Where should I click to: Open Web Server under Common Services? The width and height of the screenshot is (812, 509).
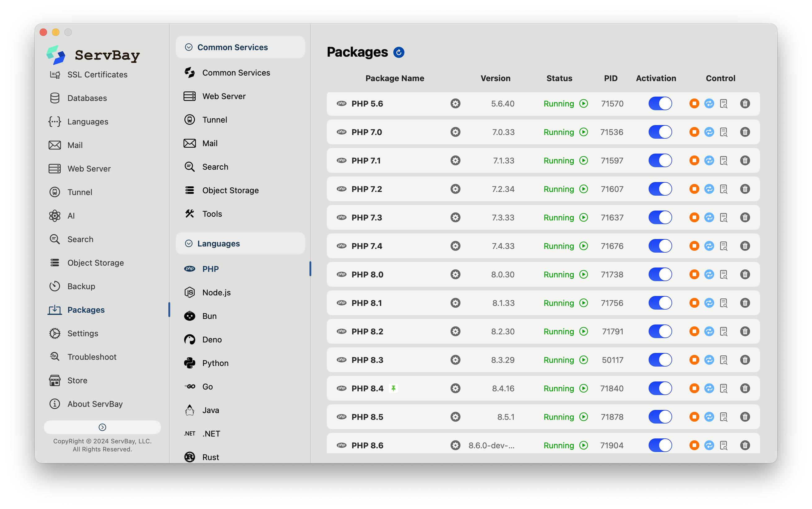point(215,96)
